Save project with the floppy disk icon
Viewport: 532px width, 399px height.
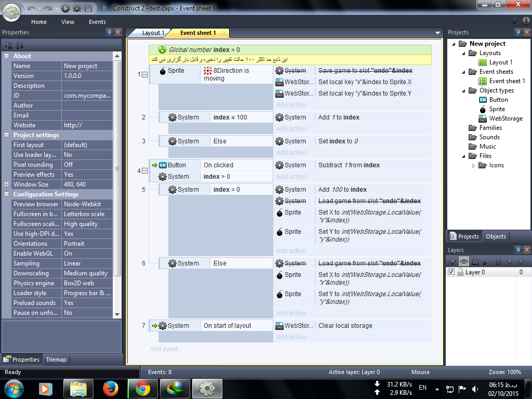point(88,8)
